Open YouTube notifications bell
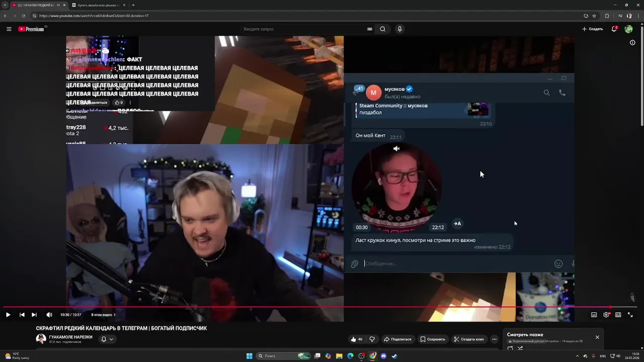 click(x=614, y=29)
